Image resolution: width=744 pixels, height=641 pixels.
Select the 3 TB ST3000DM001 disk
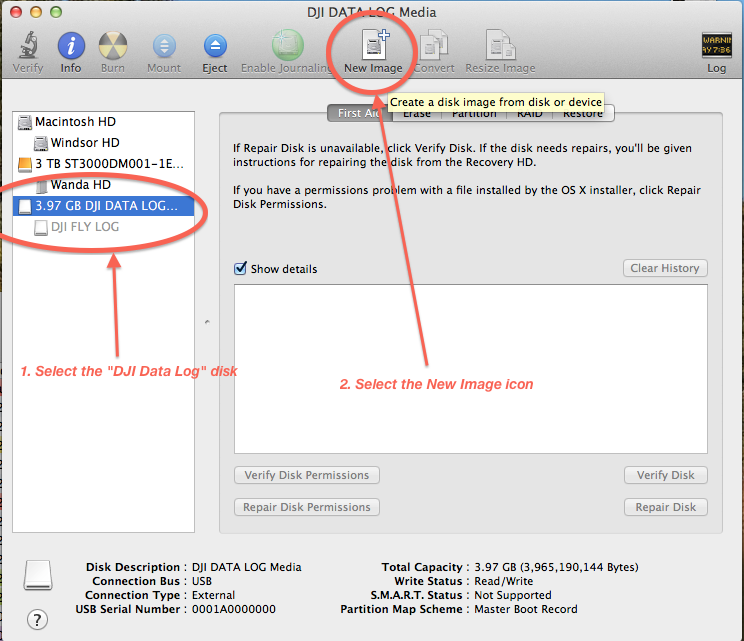[x=103, y=164]
